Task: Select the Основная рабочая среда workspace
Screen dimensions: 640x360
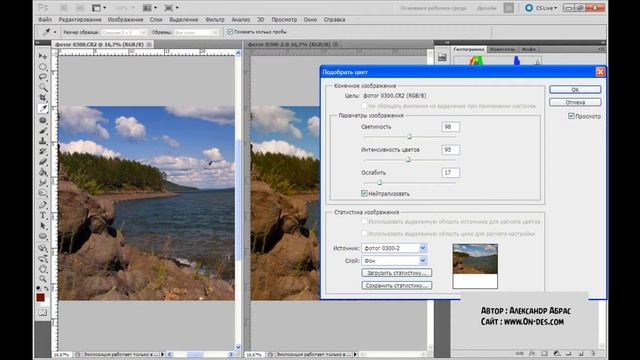Action: [433, 8]
